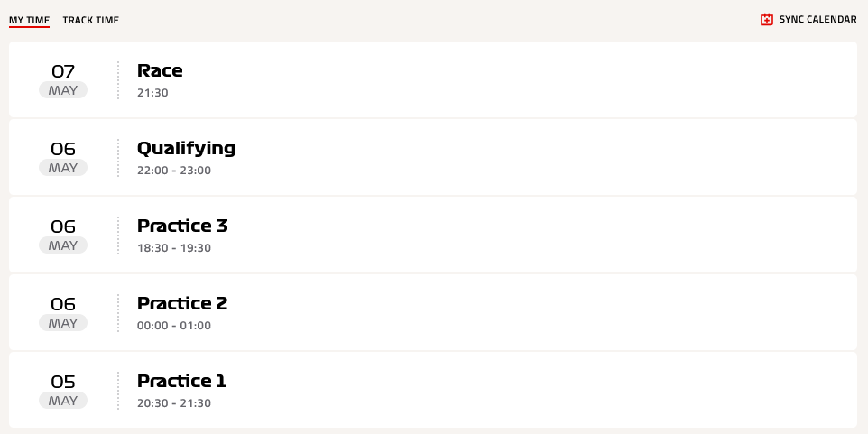Click the Race heading text
868x434 pixels.
(x=160, y=71)
